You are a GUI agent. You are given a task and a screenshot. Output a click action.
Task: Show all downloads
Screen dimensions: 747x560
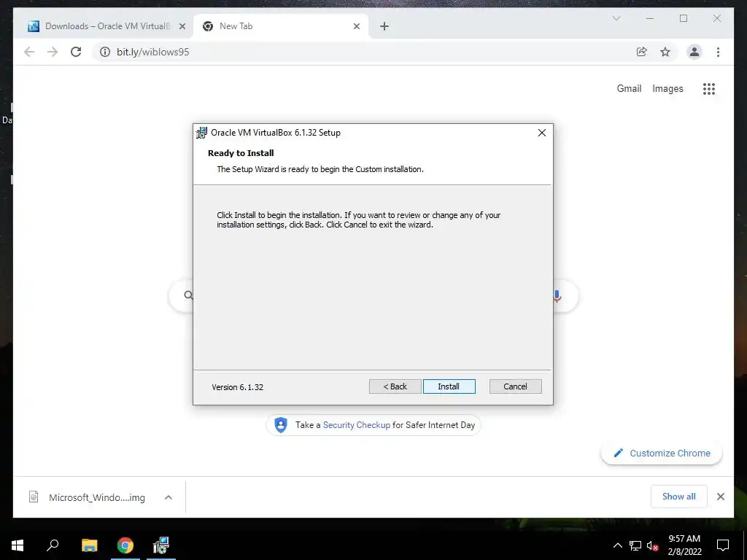point(679,497)
